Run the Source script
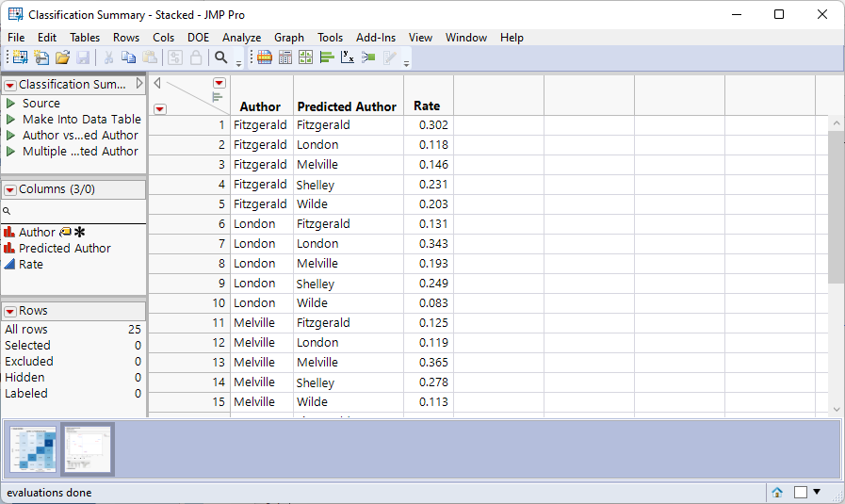 [x=10, y=103]
